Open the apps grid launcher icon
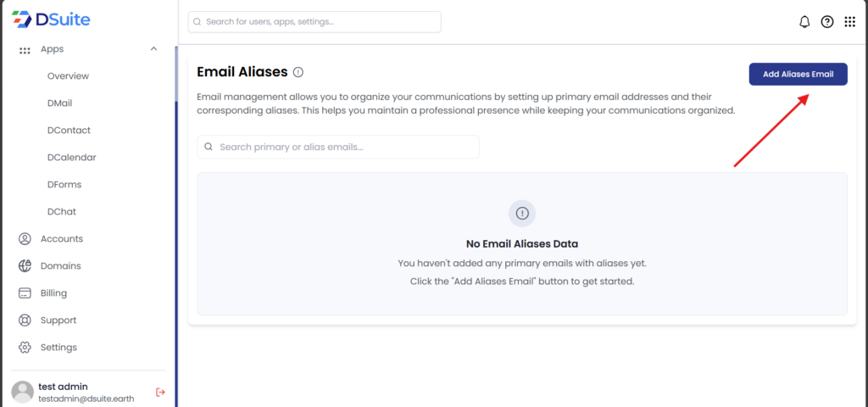The height and width of the screenshot is (407, 868). tap(850, 22)
